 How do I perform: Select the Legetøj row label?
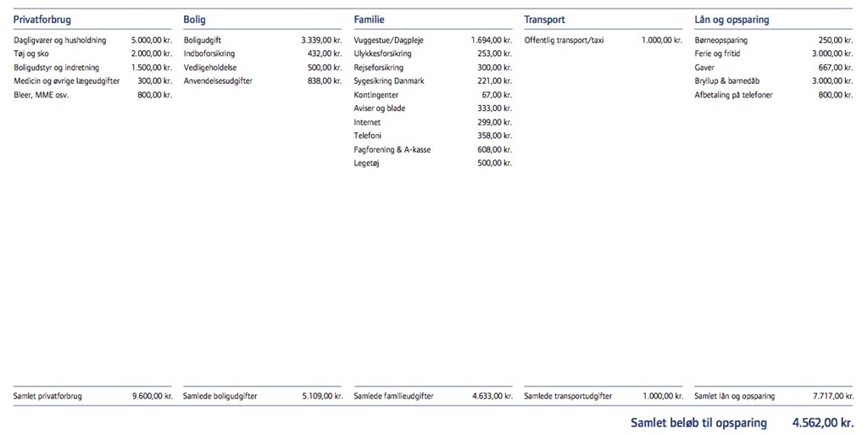[x=366, y=163]
